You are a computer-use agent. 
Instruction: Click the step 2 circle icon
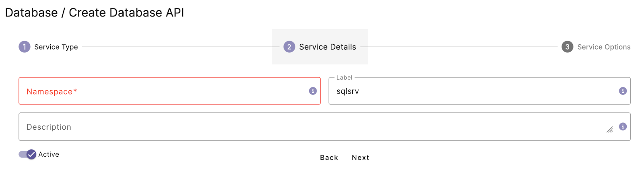(x=289, y=47)
